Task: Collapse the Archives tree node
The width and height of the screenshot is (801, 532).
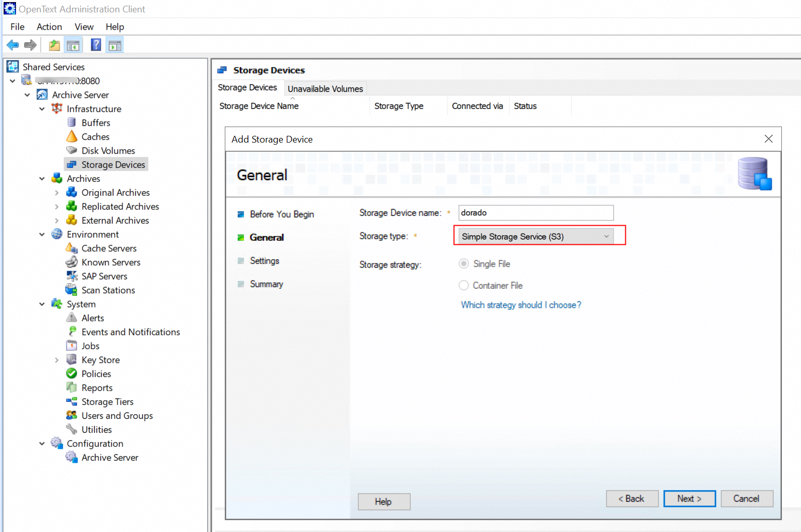Action: point(42,179)
